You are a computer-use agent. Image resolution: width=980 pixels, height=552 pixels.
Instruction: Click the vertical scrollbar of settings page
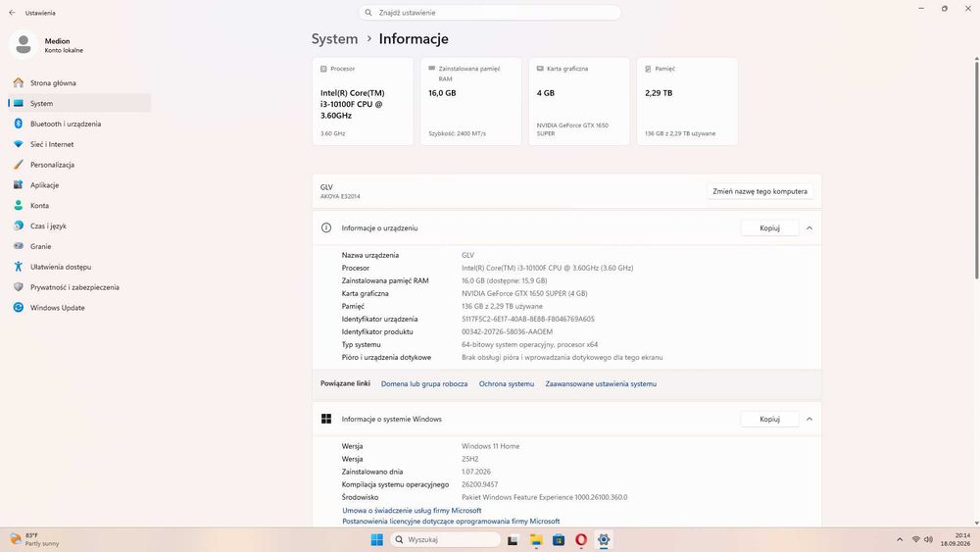[976, 169]
